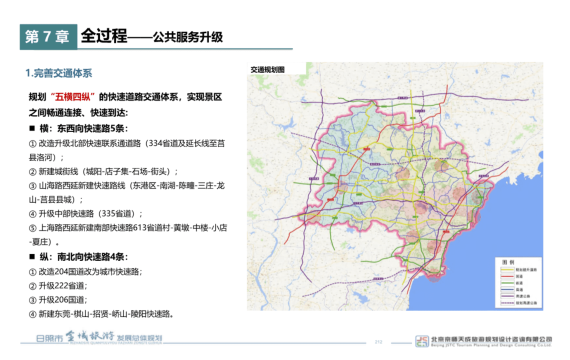Click the black square bullet before 纵
The image size is (570, 360).
click(32, 257)
